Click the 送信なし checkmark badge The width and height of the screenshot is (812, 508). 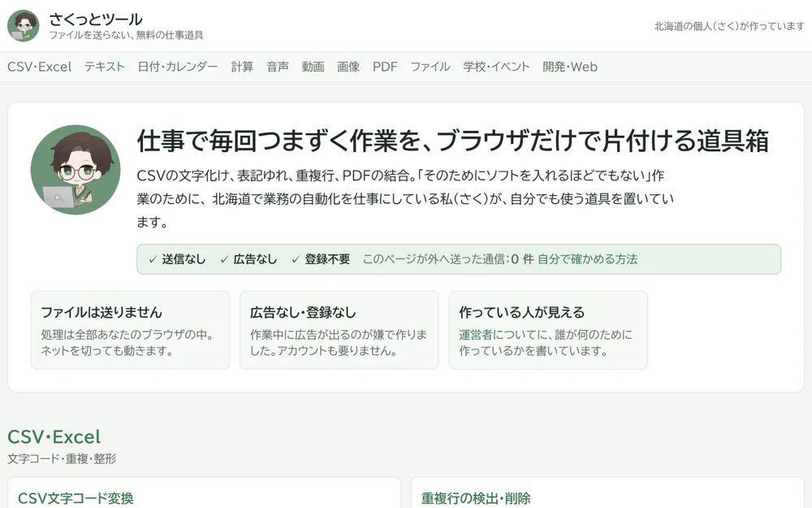[177, 259]
